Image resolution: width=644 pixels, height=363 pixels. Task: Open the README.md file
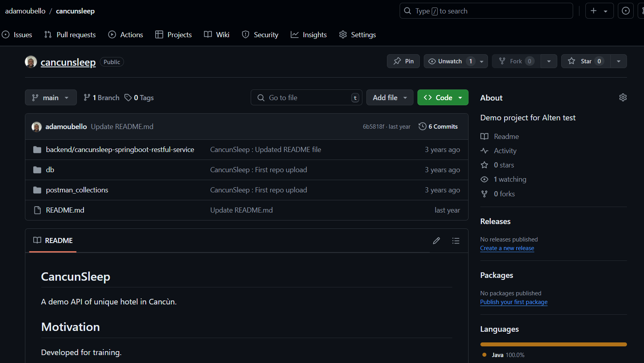coord(65,210)
